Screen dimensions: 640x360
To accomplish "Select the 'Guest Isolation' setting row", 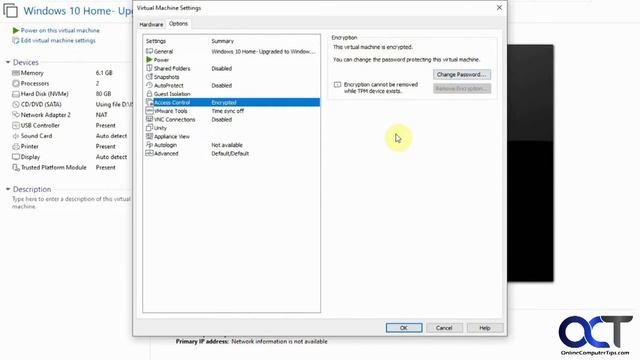I will coord(232,94).
